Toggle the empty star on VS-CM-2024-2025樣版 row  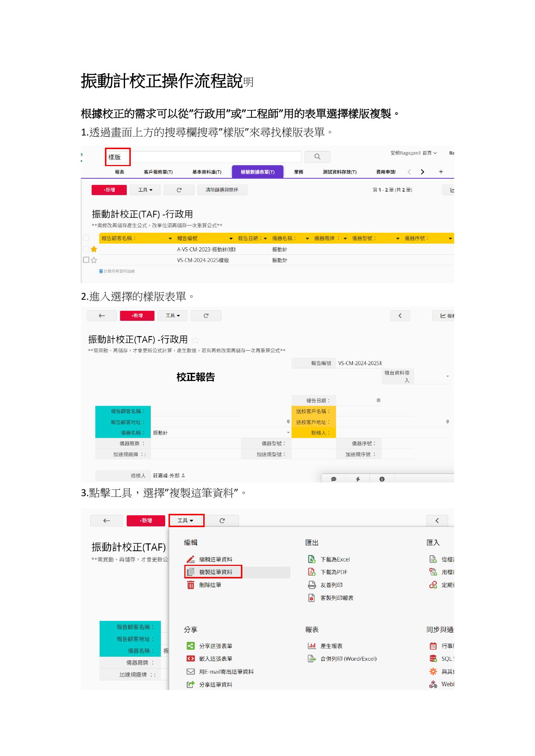click(x=94, y=260)
